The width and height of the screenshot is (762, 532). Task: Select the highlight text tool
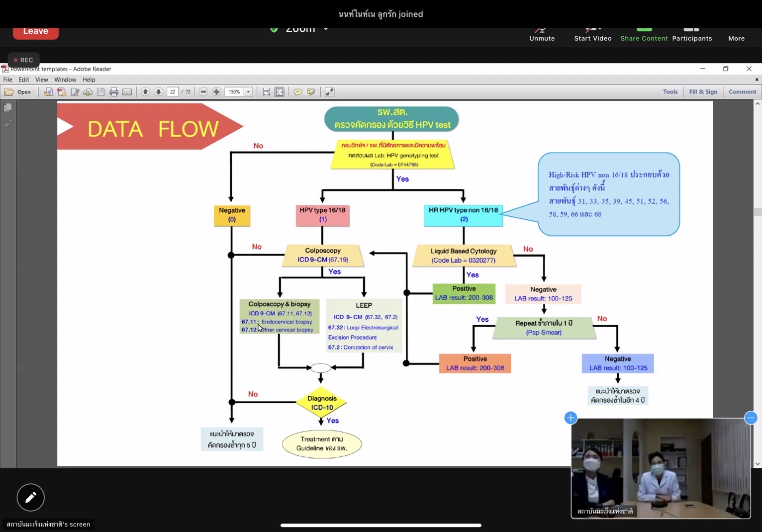[x=311, y=92]
